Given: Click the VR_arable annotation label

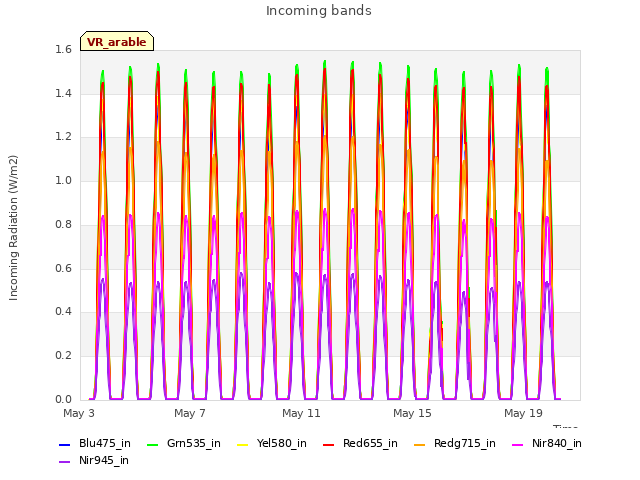Looking at the screenshot, I should click(x=117, y=42).
